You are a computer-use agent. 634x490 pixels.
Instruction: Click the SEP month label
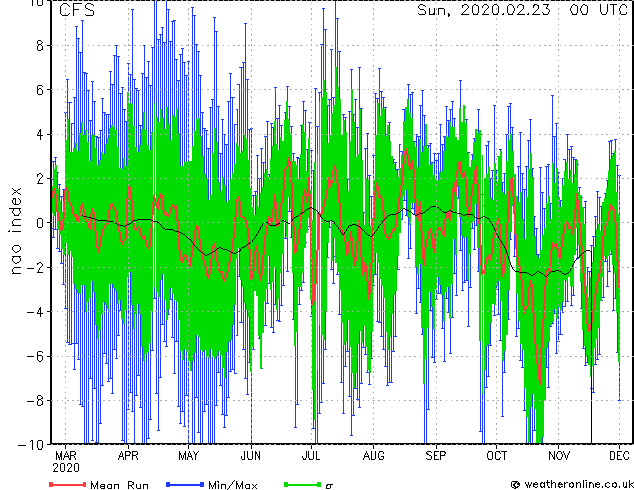pos(436,456)
